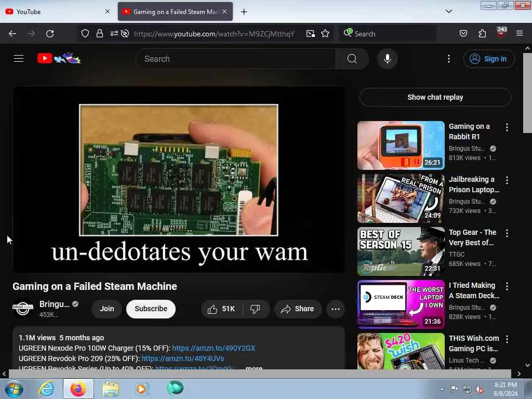Open the amzn.to/490Y2GX link
The height and width of the screenshot is (399, 532).
coord(214,348)
